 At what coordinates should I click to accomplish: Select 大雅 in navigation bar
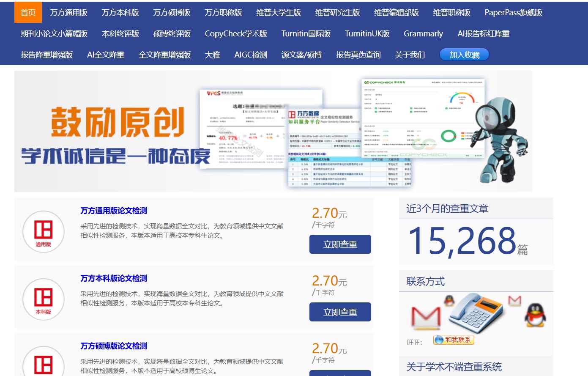212,55
